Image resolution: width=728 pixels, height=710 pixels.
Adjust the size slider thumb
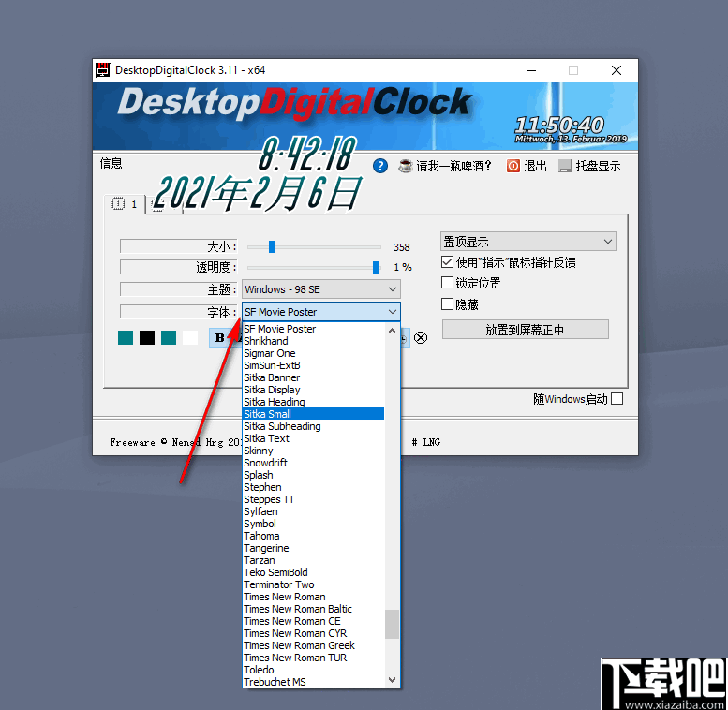272,246
